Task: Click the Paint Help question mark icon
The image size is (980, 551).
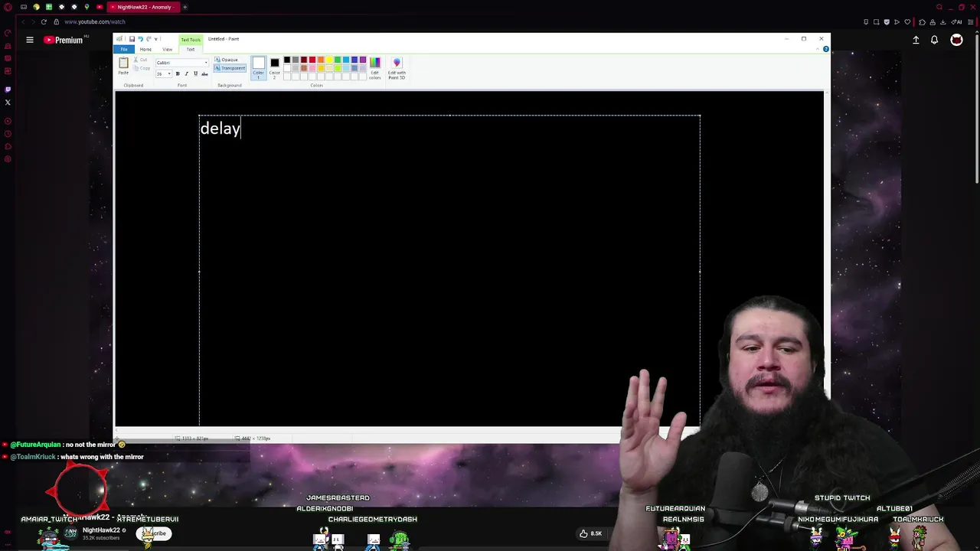Action: [x=825, y=49]
